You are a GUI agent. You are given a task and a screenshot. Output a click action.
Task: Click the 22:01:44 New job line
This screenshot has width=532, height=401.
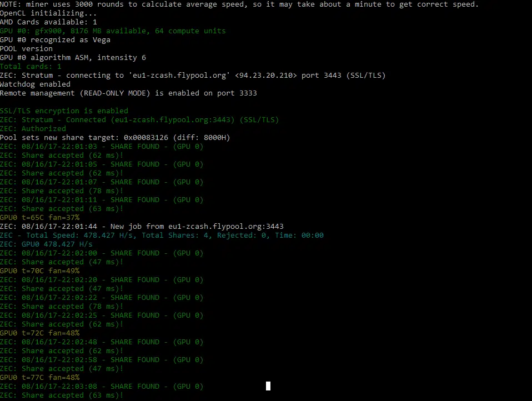(x=142, y=226)
